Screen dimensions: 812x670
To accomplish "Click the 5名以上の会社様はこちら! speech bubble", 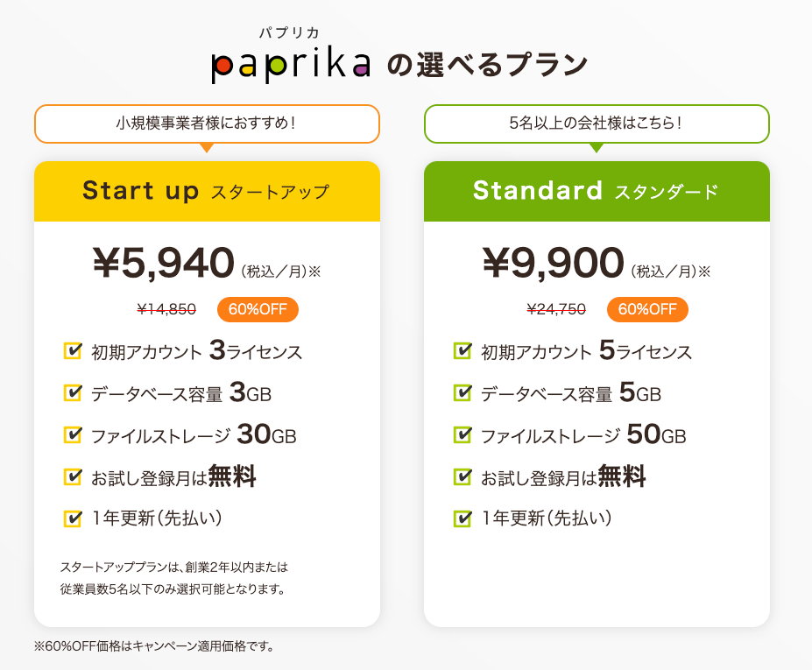I will pos(597,123).
